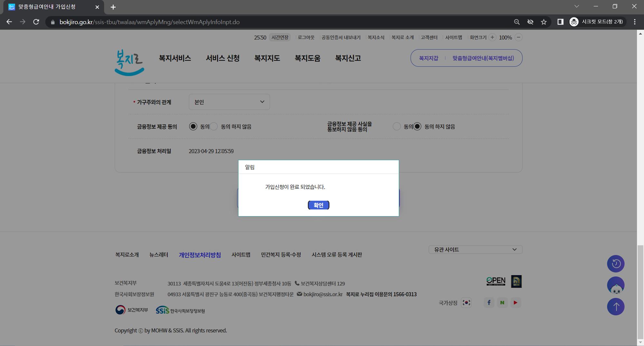The image size is (644, 346).
Task: Open the 서비스 신청 menu
Action: pyautogui.click(x=223, y=58)
